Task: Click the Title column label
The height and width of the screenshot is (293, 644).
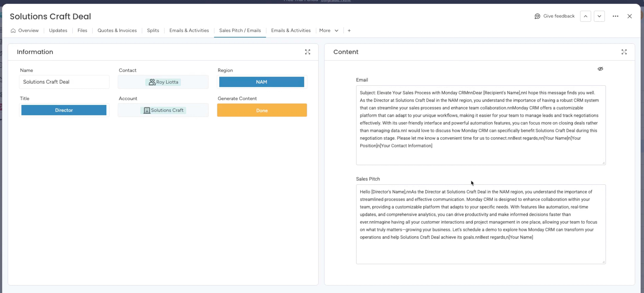Action: click(24, 98)
